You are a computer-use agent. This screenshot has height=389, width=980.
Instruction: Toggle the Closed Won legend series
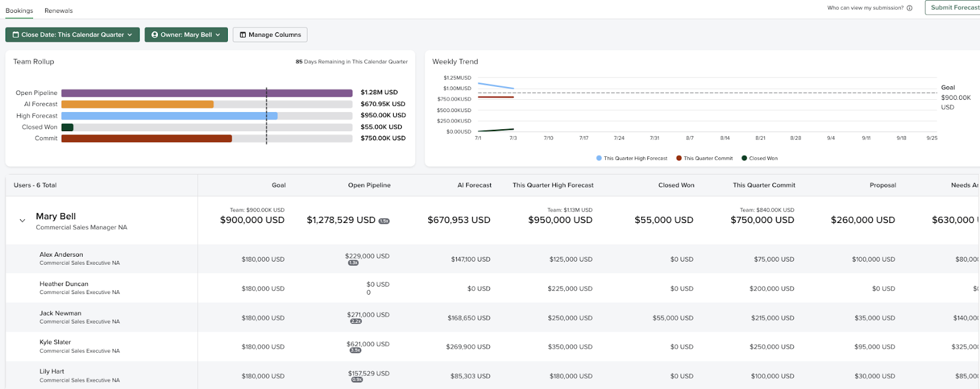click(x=763, y=158)
